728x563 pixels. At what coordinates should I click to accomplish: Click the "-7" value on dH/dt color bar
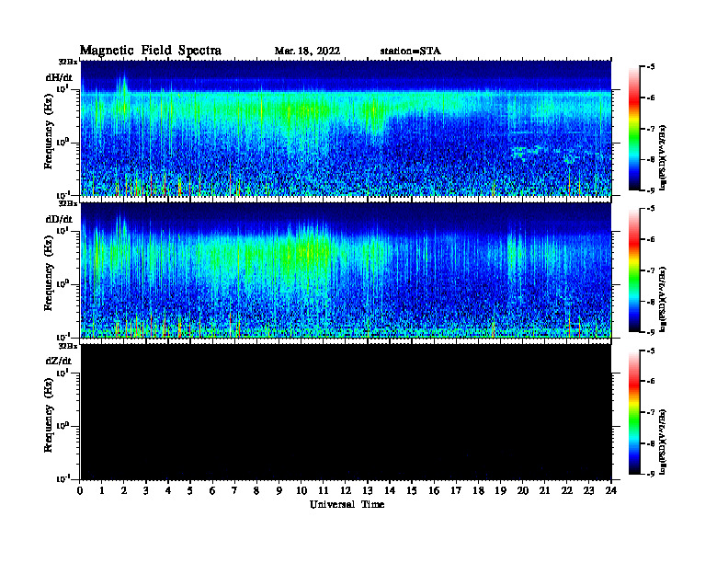tap(651, 129)
